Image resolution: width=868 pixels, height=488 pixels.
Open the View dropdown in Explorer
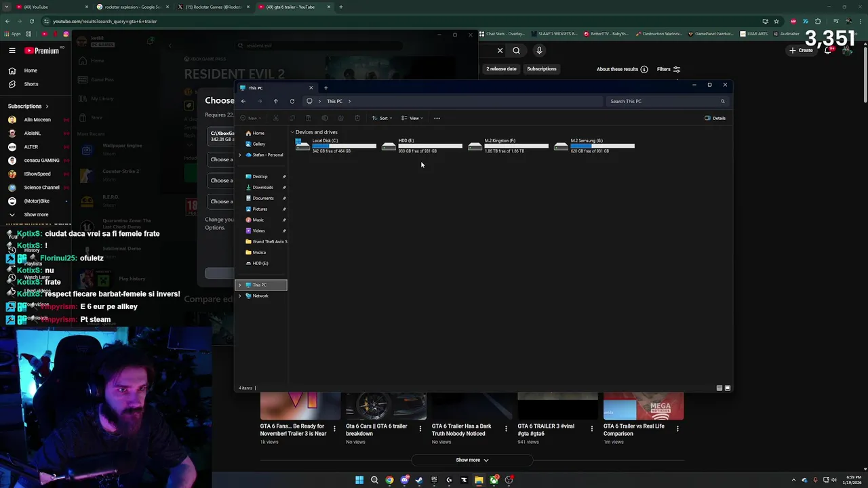[x=412, y=118]
